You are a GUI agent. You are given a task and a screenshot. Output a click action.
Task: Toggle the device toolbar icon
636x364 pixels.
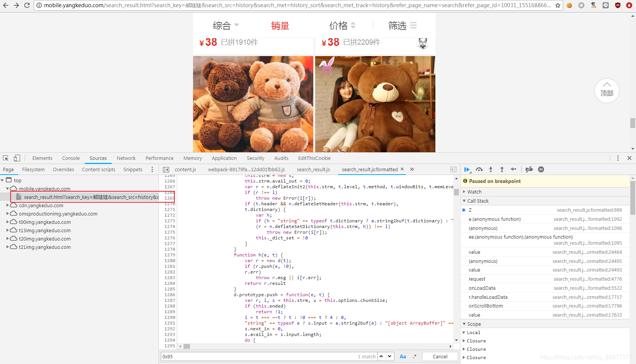[17, 158]
